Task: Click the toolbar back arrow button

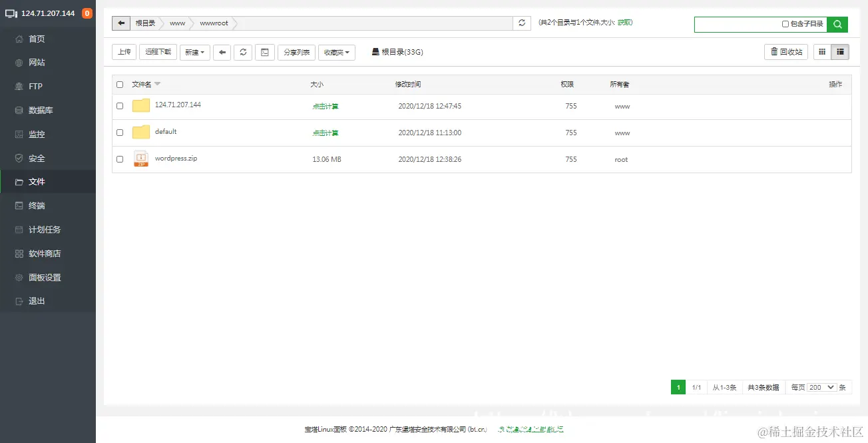Action: (x=222, y=52)
